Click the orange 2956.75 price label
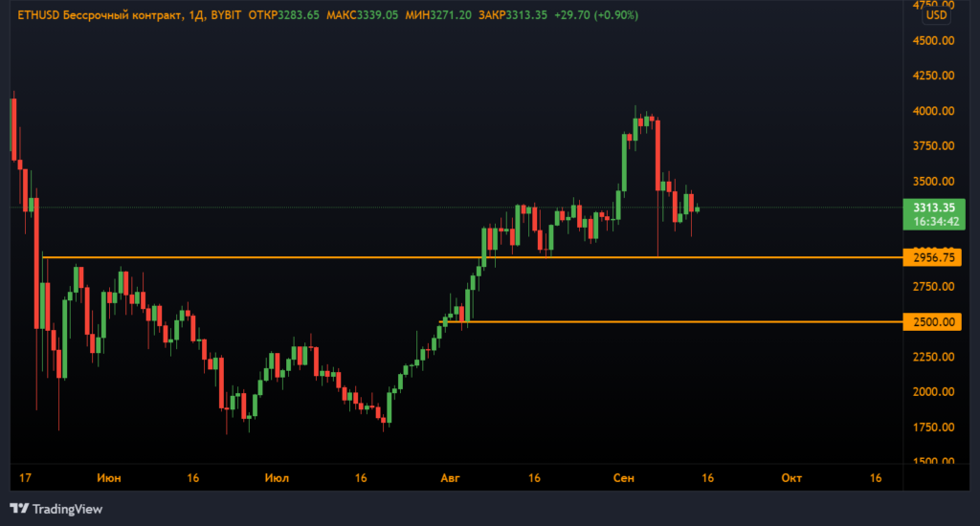Screen dimensions: 980x526 click(x=935, y=258)
